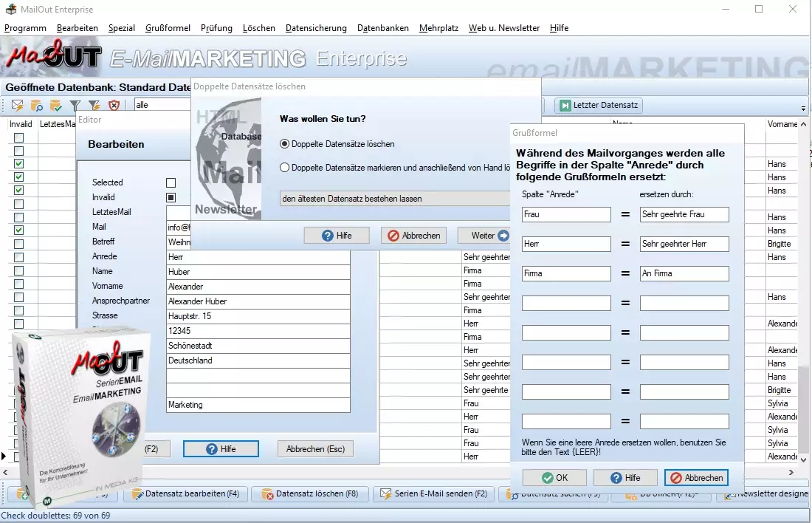Click OK in the Grußformel dialog

point(554,477)
